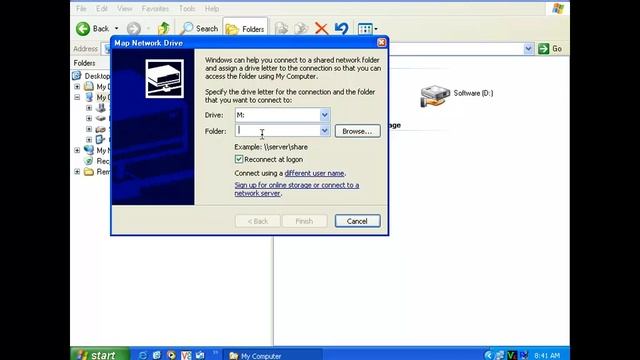Click the blue Undo arrow icon
640x360 pixels.
pos(341,29)
